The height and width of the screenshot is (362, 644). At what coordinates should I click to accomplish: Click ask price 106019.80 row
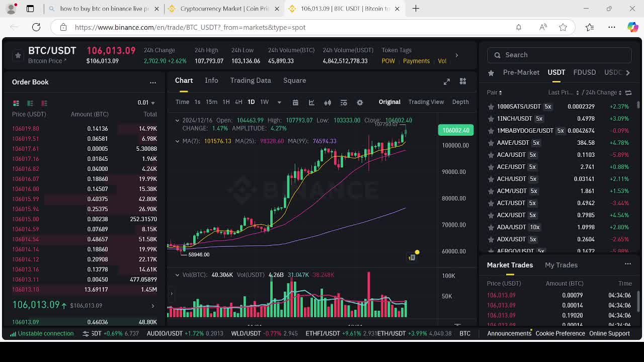tap(85, 129)
